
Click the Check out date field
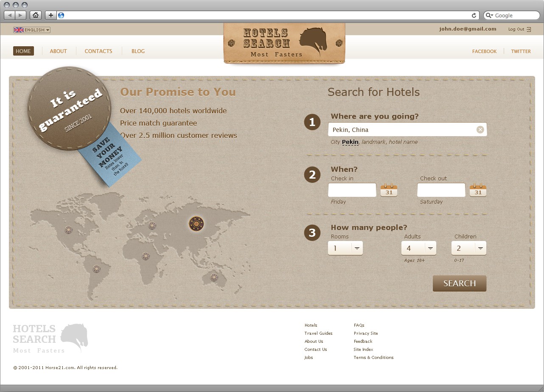[441, 190]
